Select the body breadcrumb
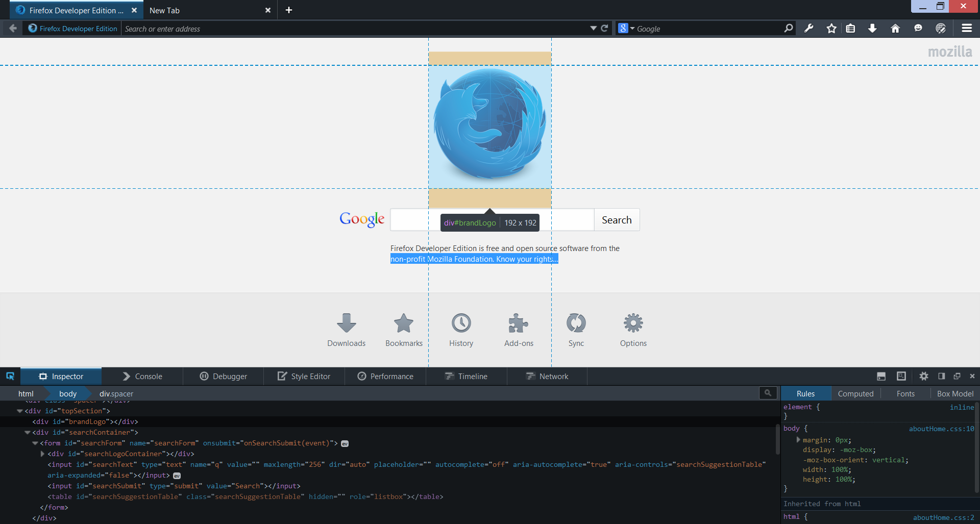 click(x=68, y=394)
